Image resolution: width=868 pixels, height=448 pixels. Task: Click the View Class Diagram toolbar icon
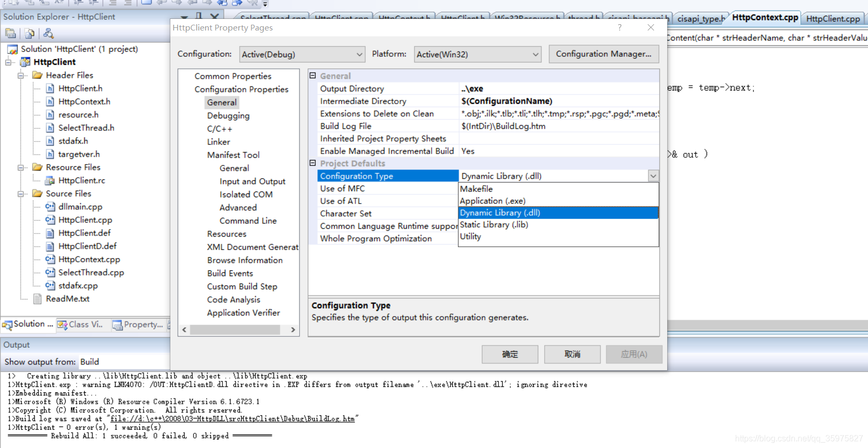point(48,34)
